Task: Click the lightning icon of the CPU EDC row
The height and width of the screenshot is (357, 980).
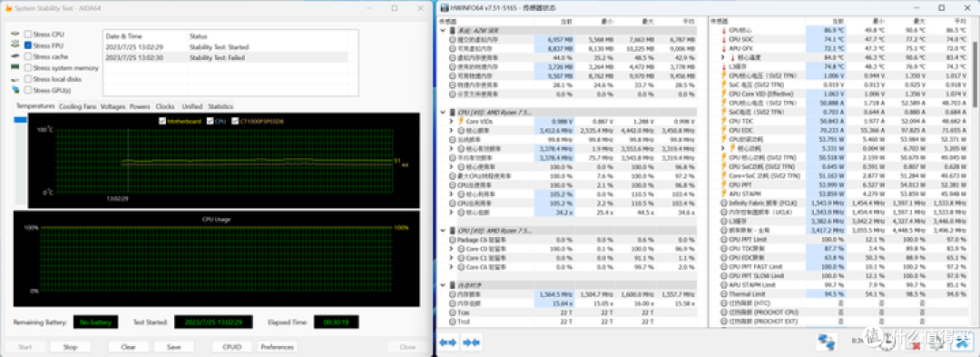Action: click(x=724, y=130)
